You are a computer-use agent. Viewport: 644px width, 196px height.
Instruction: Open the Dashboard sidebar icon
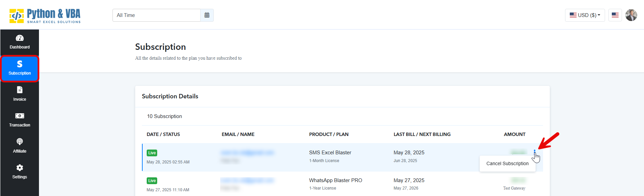pos(20,42)
